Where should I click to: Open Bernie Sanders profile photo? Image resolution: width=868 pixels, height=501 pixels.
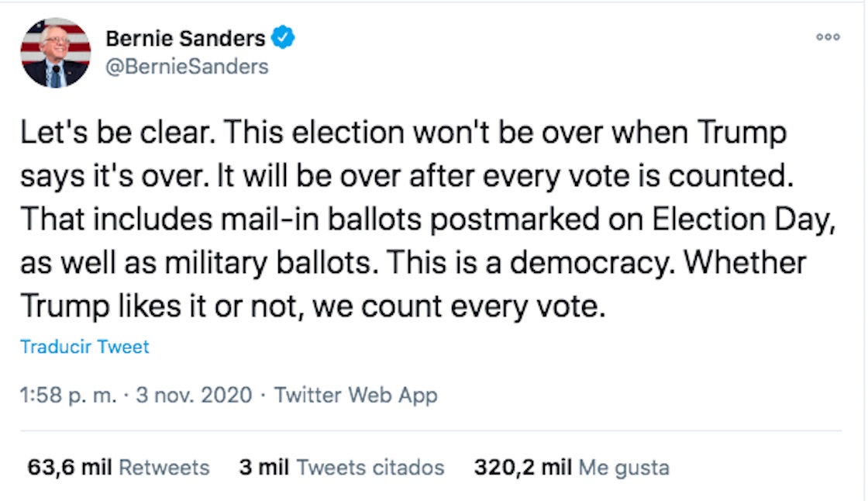(55, 53)
